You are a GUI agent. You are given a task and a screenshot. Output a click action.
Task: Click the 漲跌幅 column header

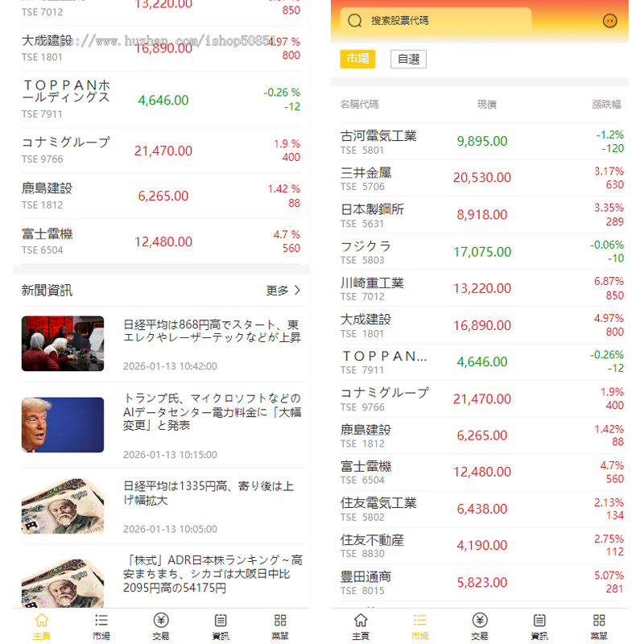coord(606,105)
